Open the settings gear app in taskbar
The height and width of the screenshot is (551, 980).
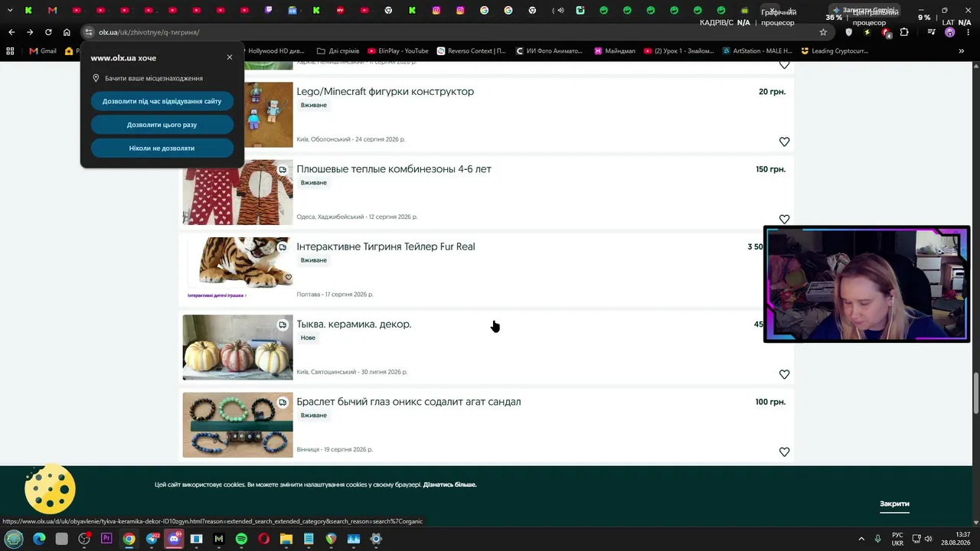pos(376,539)
